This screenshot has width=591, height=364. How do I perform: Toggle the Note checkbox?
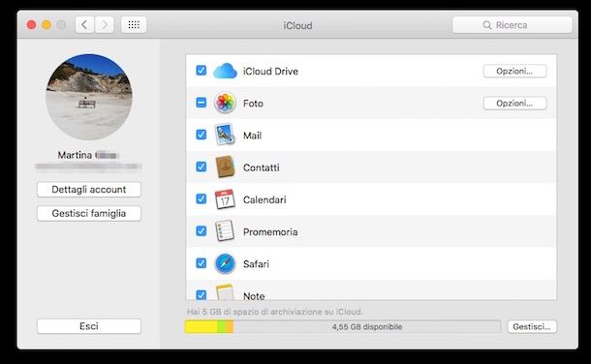tap(202, 294)
